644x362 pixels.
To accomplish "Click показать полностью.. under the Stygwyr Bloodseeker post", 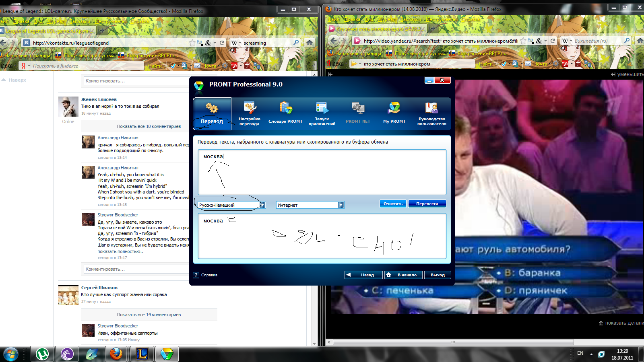I will [120, 251].
